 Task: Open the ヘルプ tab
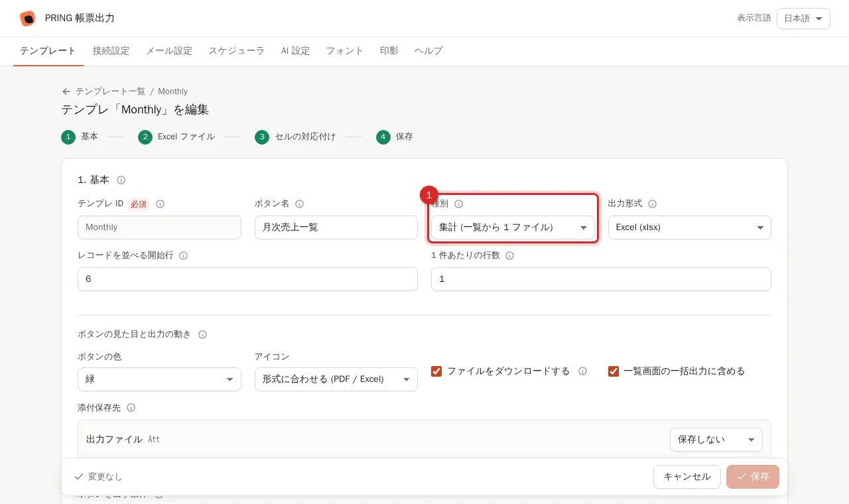pyautogui.click(x=428, y=51)
